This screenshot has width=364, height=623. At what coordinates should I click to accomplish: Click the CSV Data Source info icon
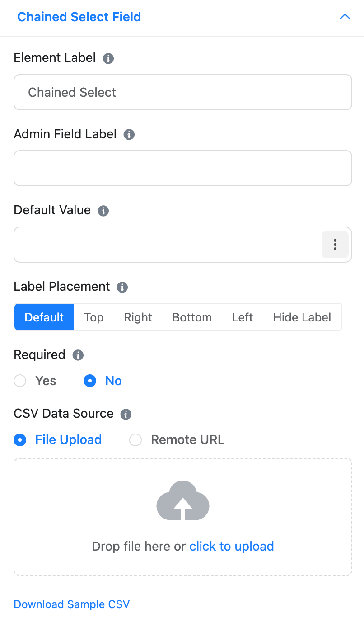(126, 414)
